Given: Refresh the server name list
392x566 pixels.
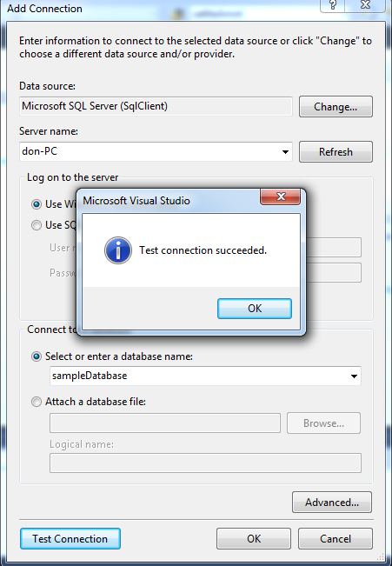Looking at the screenshot, I should pyautogui.click(x=336, y=151).
